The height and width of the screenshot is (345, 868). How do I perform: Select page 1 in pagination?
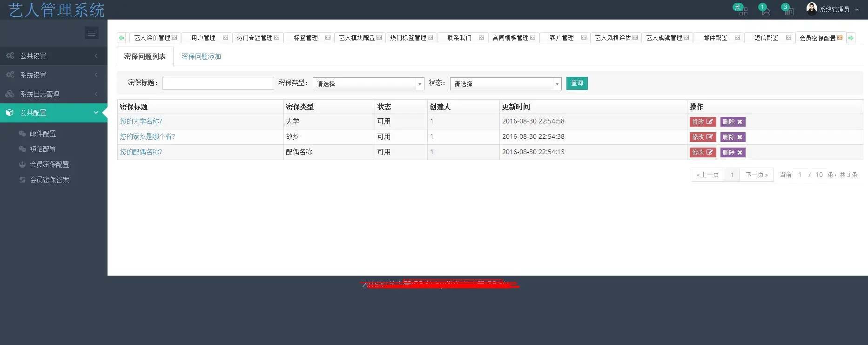pos(732,175)
